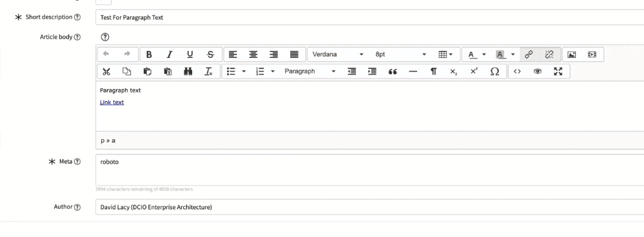Toggle italic formatting
Screen dimensions: 644x237
click(x=169, y=54)
